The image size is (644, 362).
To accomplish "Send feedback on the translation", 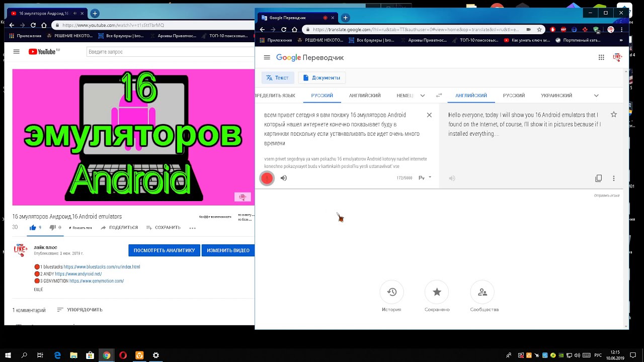I will pyautogui.click(x=607, y=195).
